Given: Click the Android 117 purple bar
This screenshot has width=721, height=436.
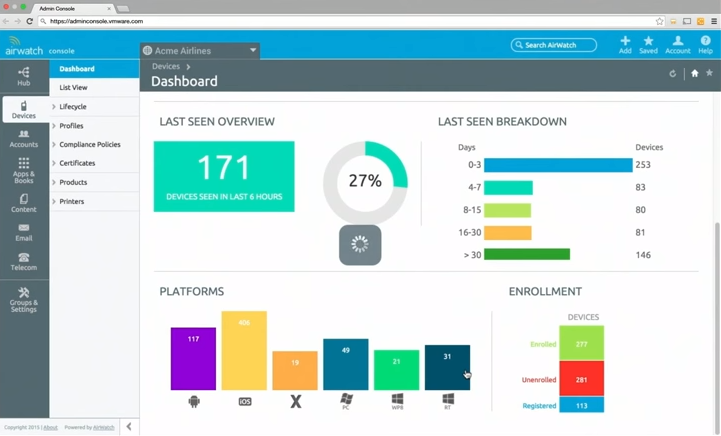Looking at the screenshot, I should click(193, 359).
